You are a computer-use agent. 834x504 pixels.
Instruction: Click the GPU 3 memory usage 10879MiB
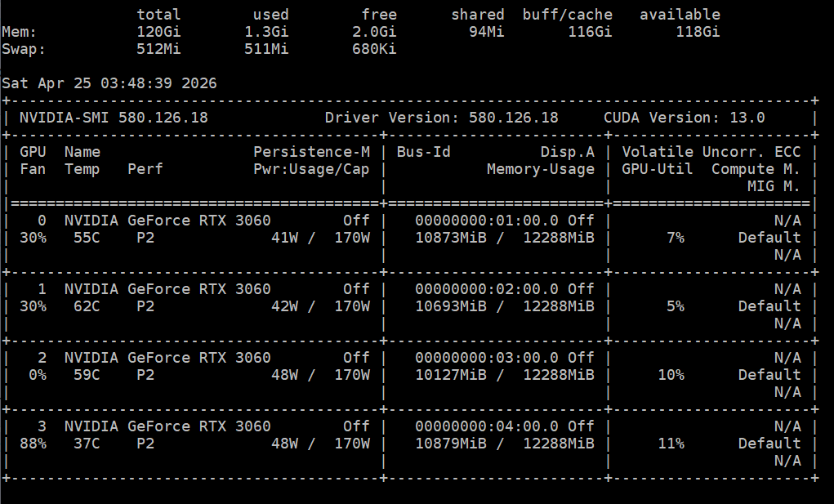pos(451,444)
